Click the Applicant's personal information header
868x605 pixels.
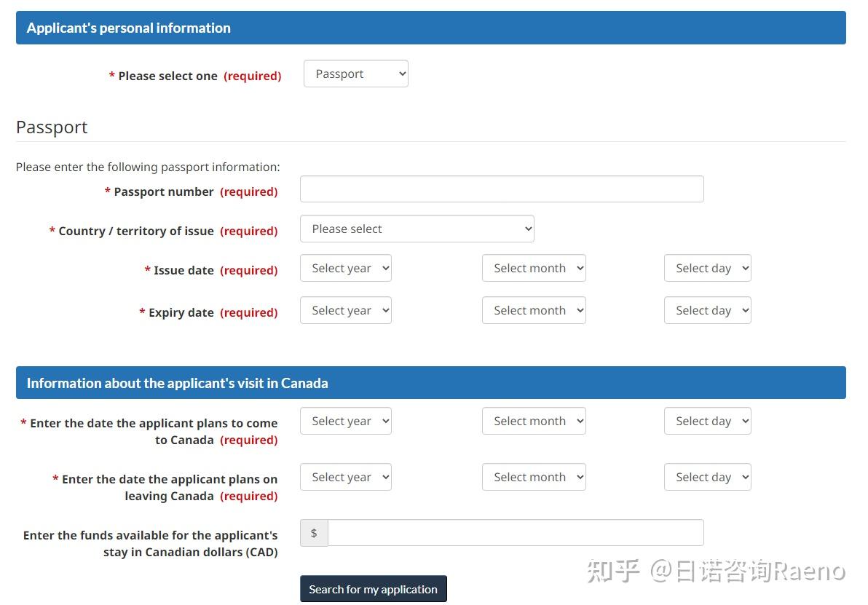coord(128,28)
